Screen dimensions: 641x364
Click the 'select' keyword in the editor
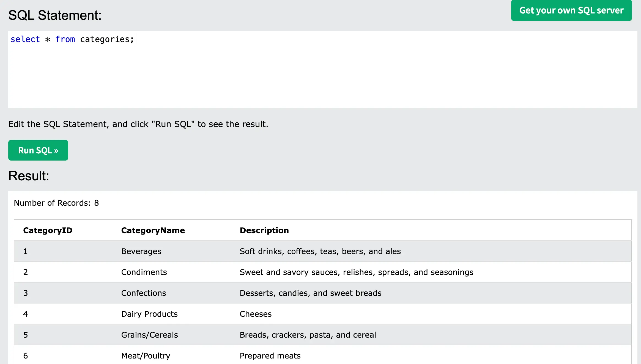[x=25, y=39]
